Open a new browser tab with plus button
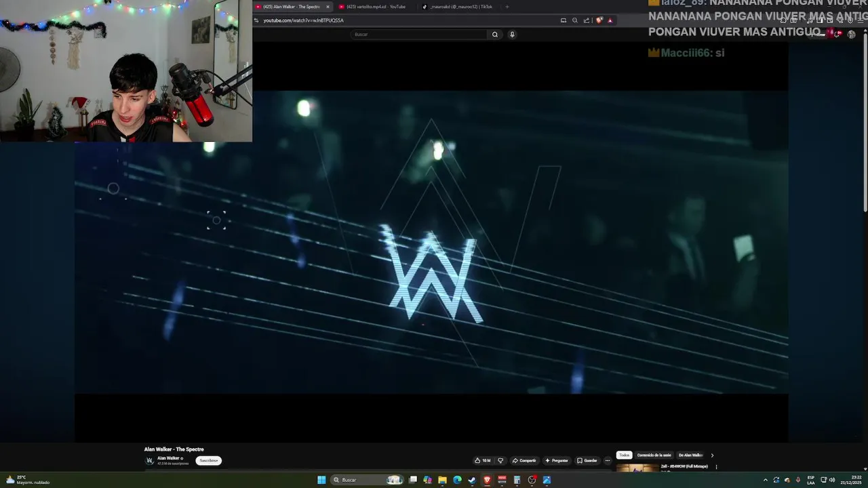868x488 pixels. (x=507, y=7)
